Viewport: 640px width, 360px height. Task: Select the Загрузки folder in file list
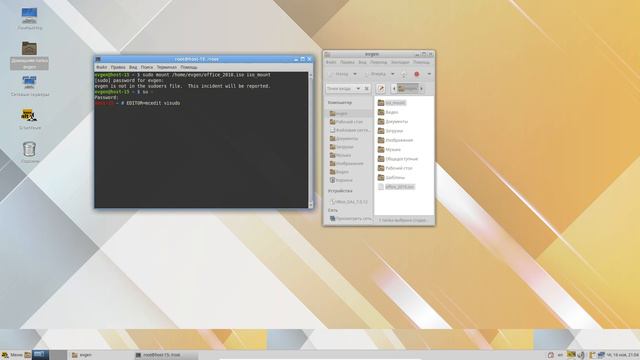(x=390, y=131)
